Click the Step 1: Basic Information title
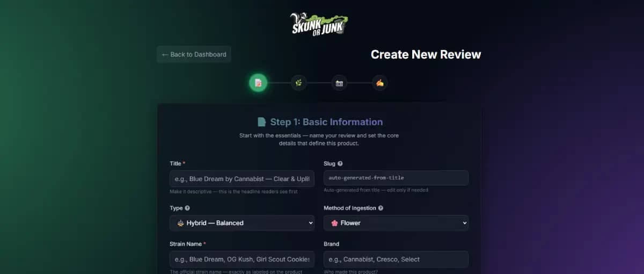 pos(326,122)
